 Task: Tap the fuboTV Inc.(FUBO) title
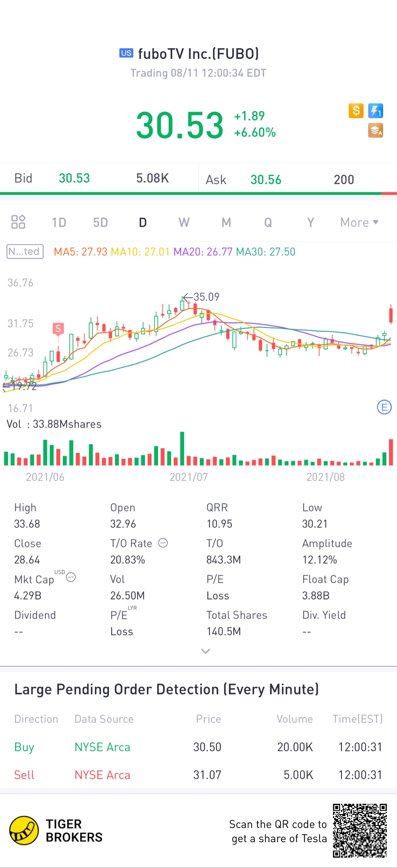point(198,54)
